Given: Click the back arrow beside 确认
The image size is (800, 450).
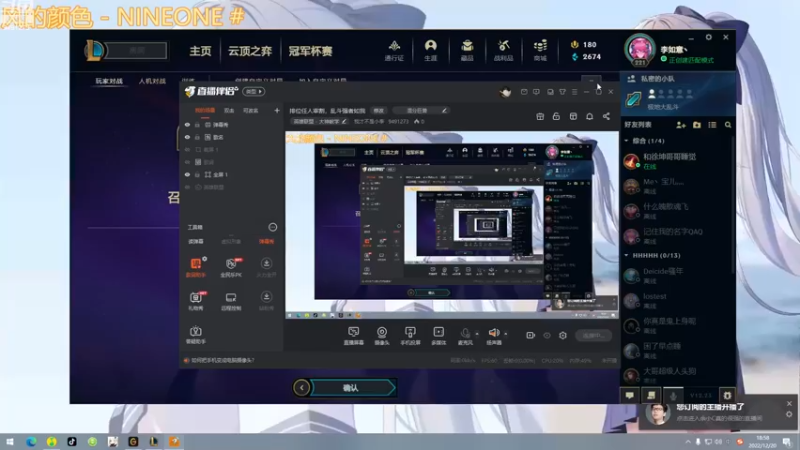Looking at the screenshot, I should click(302, 388).
